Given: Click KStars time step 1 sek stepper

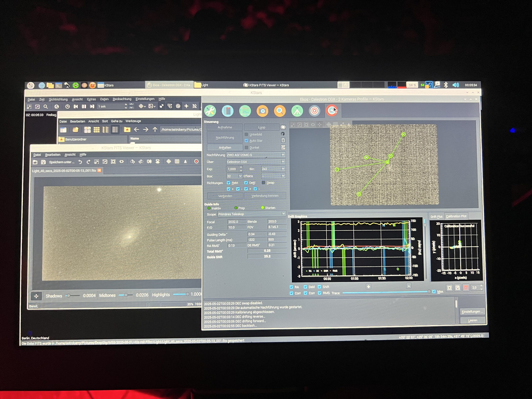Looking at the screenshot, I should click(126, 106).
